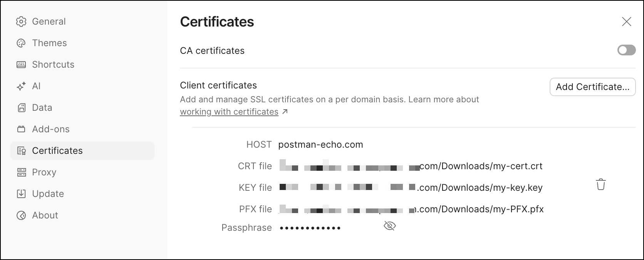The height and width of the screenshot is (260, 644).
Task: Delete the postman-echo.com certificate with trash icon
Action: (x=600, y=185)
